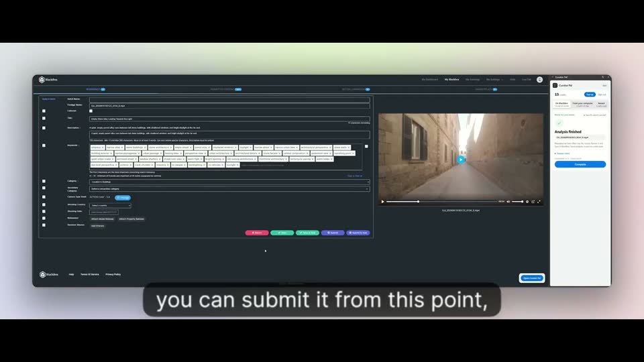Viewport: 644px width, 362px height.
Task: Switch the video player to fullscreen
Action: click(x=539, y=202)
